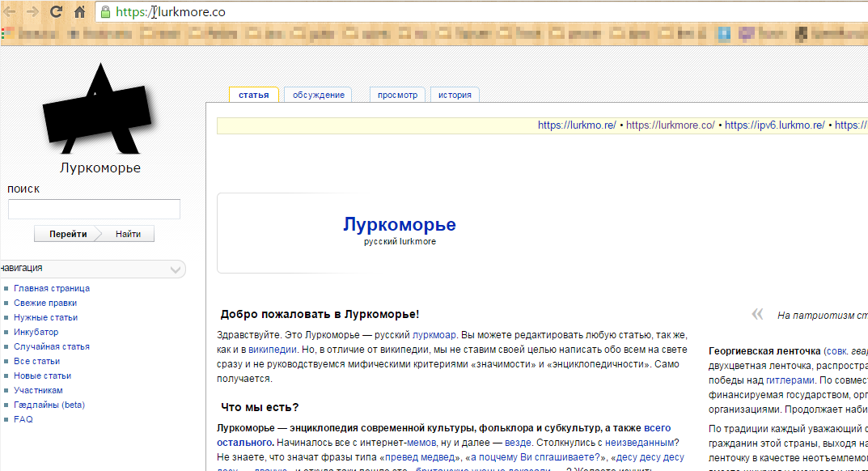Open Случайная статья link
Image resolution: width=868 pixels, height=471 pixels.
tap(52, 346)
